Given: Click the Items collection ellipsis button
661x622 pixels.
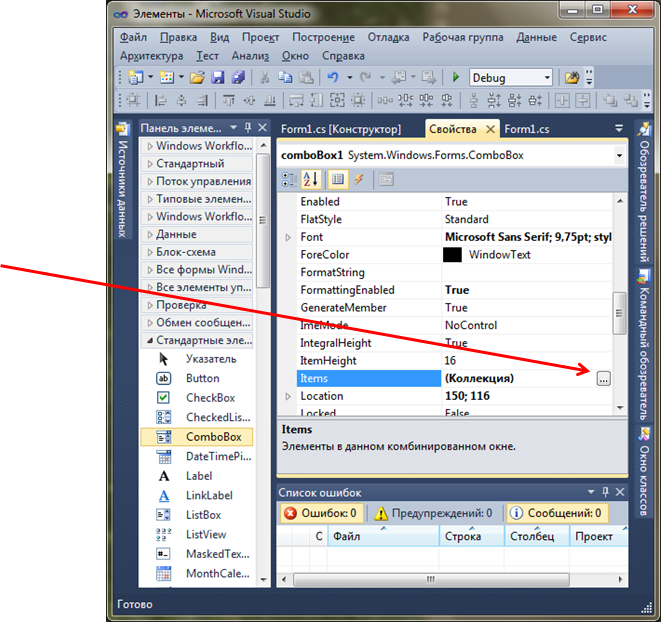Looking at the screenshot, I should point(602,378).
